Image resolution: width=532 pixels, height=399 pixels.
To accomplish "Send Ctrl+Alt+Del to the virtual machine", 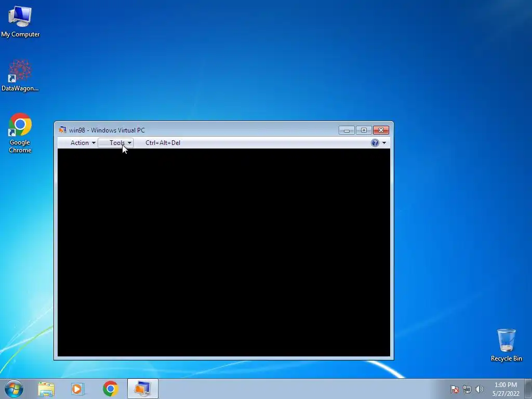I will [x=163, y=143].
